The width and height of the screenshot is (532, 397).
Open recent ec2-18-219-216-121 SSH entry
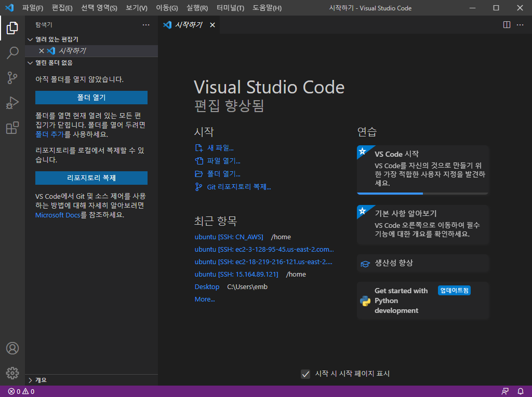[263, 262]
